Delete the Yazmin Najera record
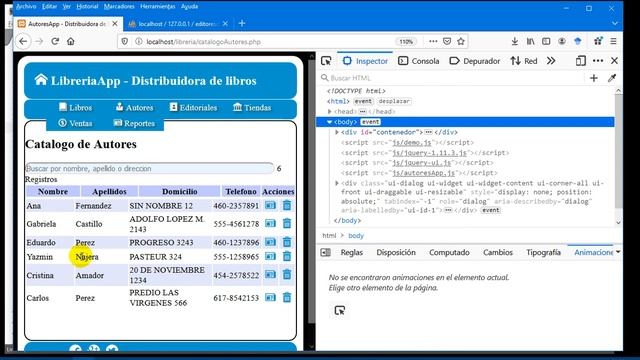Image resolution: width=640 pixels, height=360 pixels. (287, 256)
